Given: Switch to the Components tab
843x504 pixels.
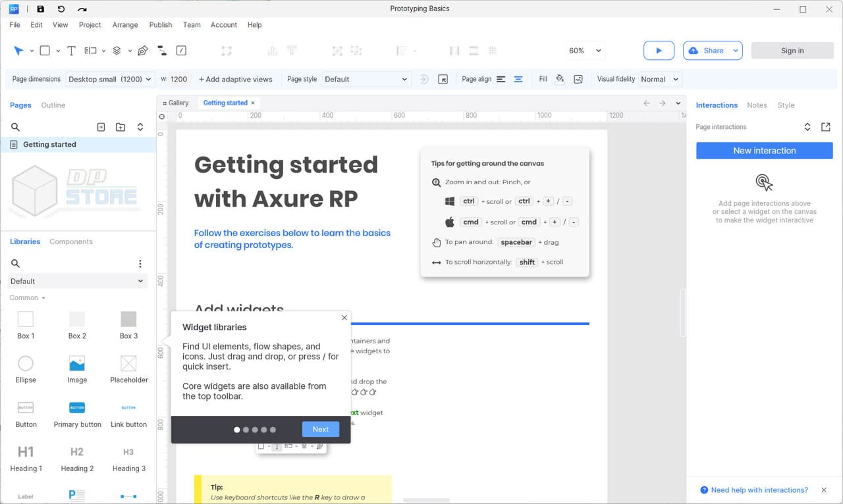Looking at the screenshot, I should click(x=71, y=241).
